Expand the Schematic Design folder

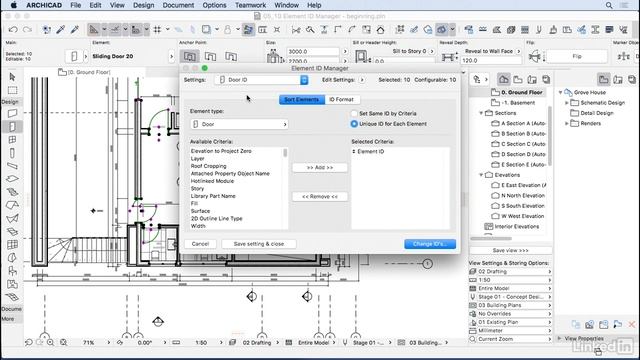coord(567,103)
